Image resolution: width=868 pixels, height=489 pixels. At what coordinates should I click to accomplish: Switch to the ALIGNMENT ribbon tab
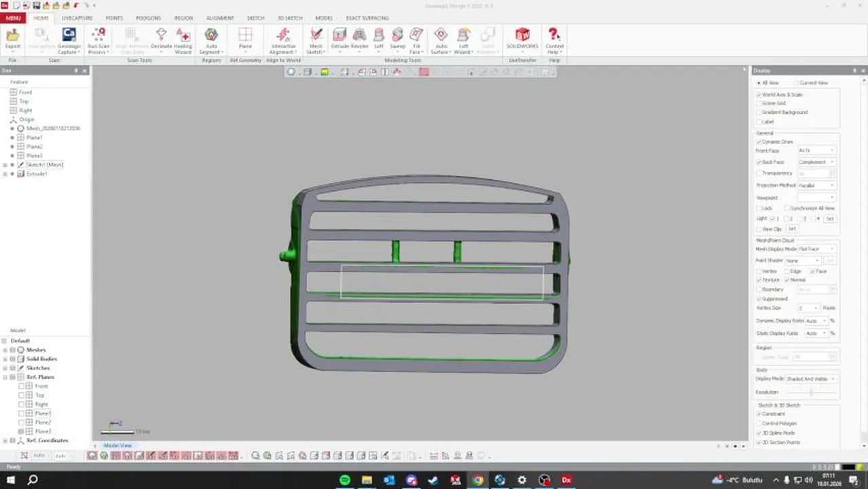tap(220, 18)
